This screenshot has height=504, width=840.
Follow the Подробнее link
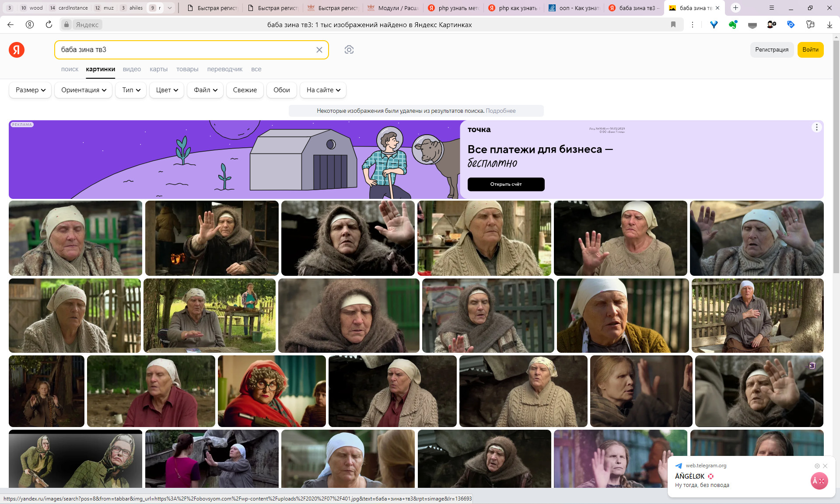pos(500,111)
